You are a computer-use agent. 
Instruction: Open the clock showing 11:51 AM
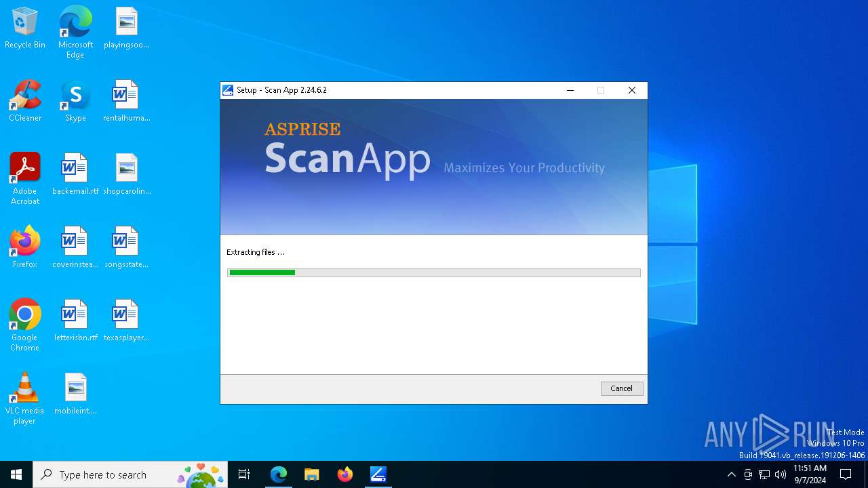[x=810, y=474]
